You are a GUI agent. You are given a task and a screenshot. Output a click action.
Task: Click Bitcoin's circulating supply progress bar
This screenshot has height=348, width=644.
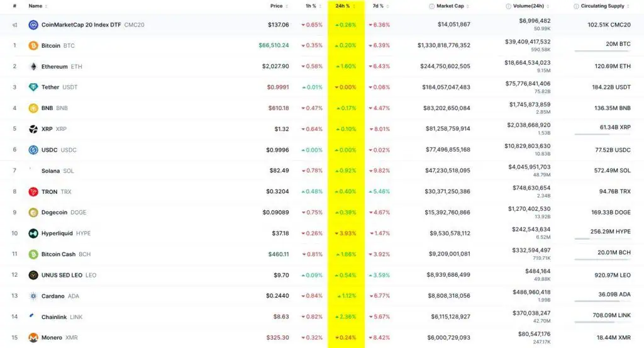(x=602, y=51)
